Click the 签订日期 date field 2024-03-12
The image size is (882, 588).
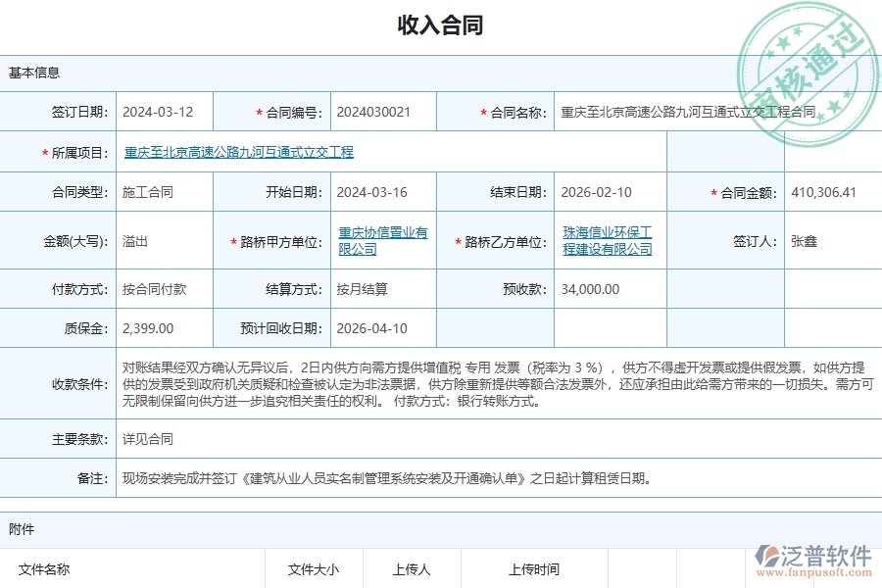coord(163,111)
